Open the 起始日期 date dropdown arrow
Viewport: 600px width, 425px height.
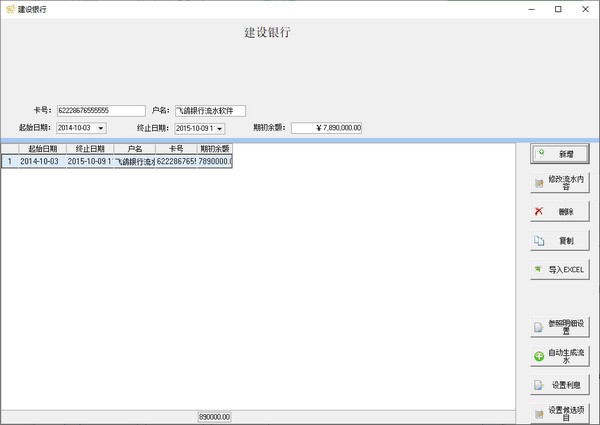[x=101, y=128]
